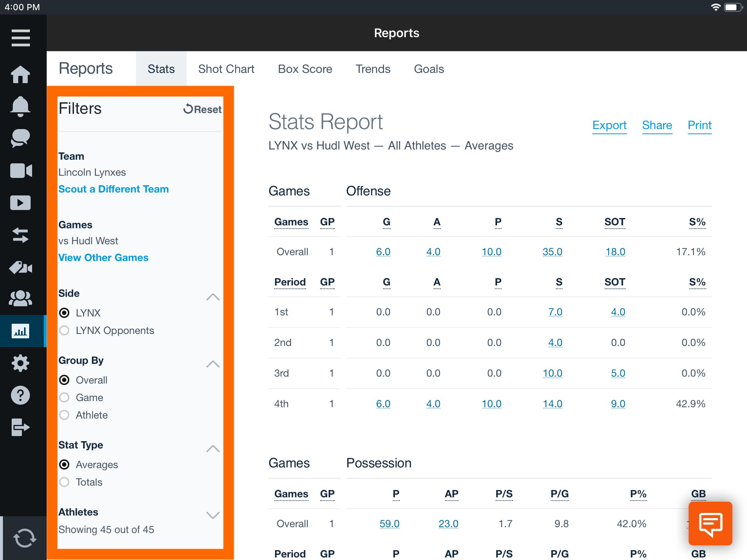Collapse the Group By section
The image size is (747, 560).
(212, 364)
